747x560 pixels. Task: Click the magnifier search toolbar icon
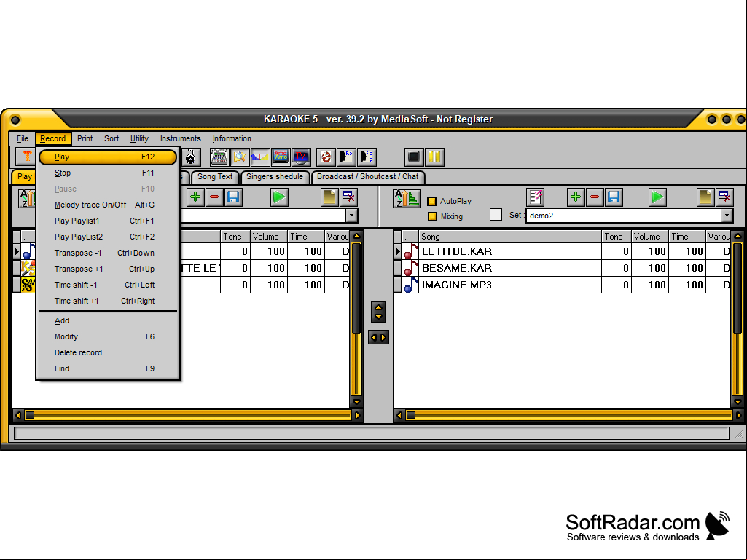240,157
